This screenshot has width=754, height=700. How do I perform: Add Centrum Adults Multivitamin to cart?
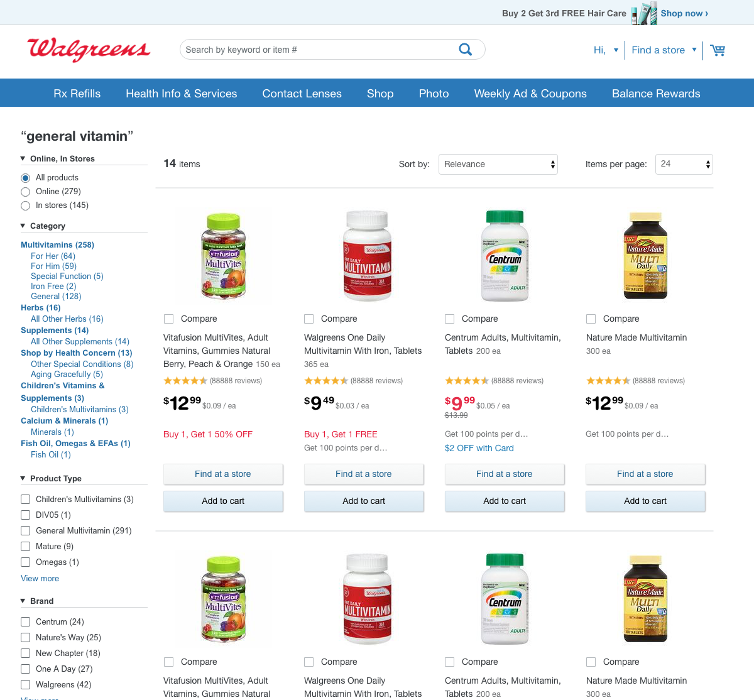[x=505, y=501]
